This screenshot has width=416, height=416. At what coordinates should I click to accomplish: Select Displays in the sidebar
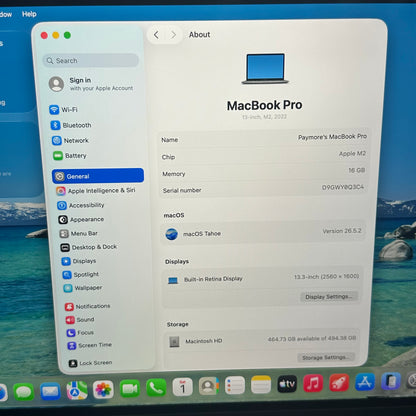79,261
